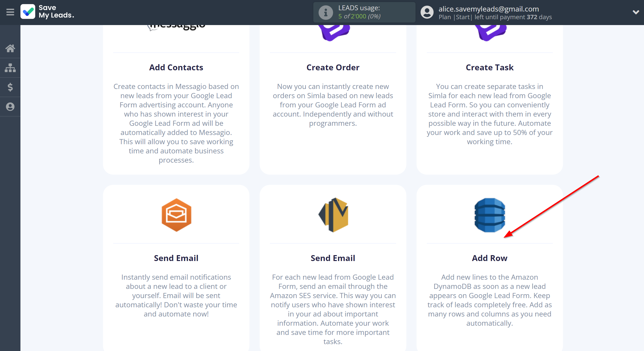Click the Amazon SES description text

coord(333,309)
